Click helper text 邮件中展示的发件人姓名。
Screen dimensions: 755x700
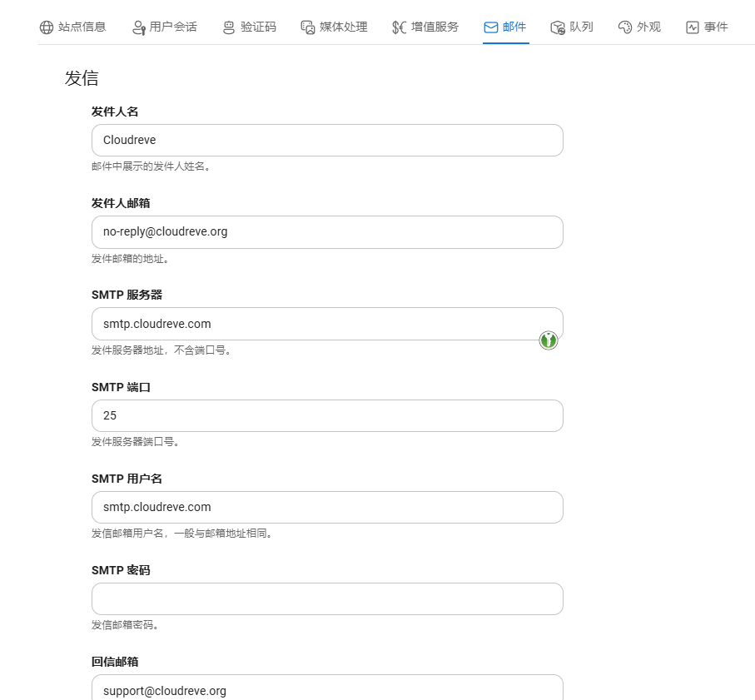click(151, 166)
